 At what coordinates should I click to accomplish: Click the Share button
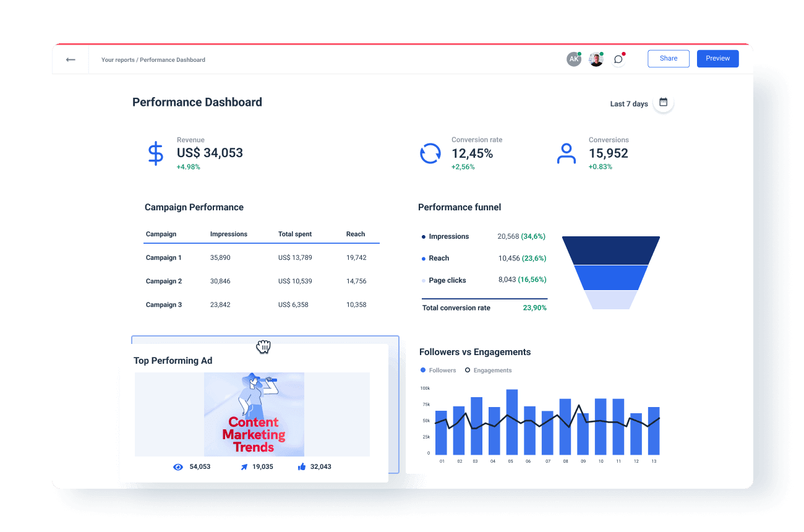click(668, 58)
